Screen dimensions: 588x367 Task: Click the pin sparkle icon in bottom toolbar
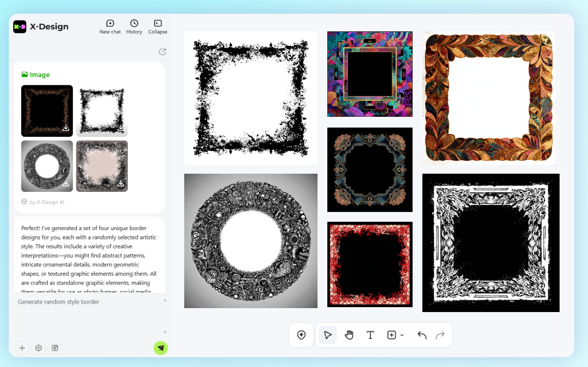coord(301,335)
